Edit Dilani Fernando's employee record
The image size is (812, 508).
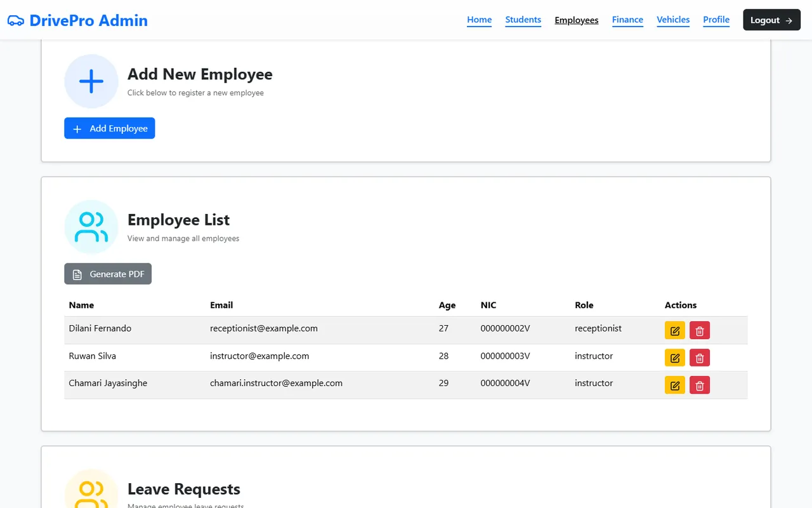click(675, 331)
